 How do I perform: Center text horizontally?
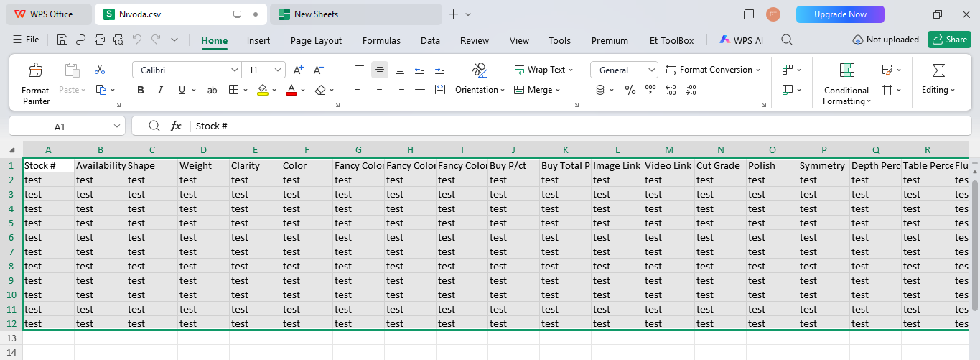(x=380, y=90)
